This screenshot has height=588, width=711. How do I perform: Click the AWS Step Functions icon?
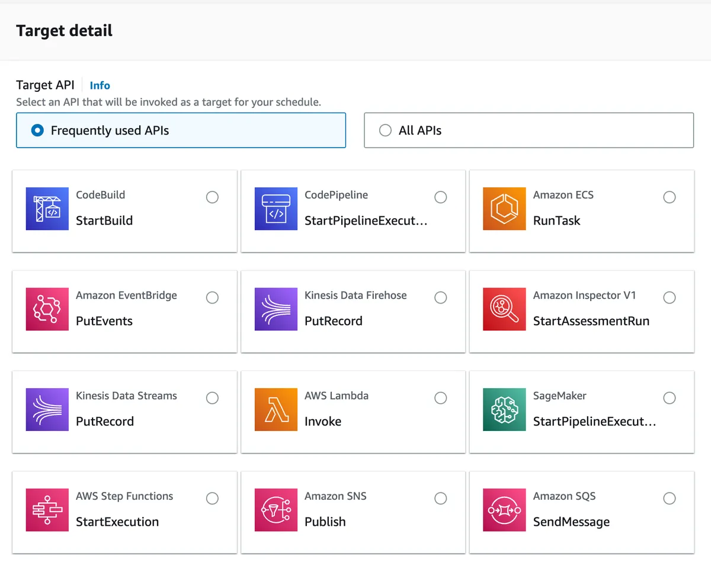point(47,510)
